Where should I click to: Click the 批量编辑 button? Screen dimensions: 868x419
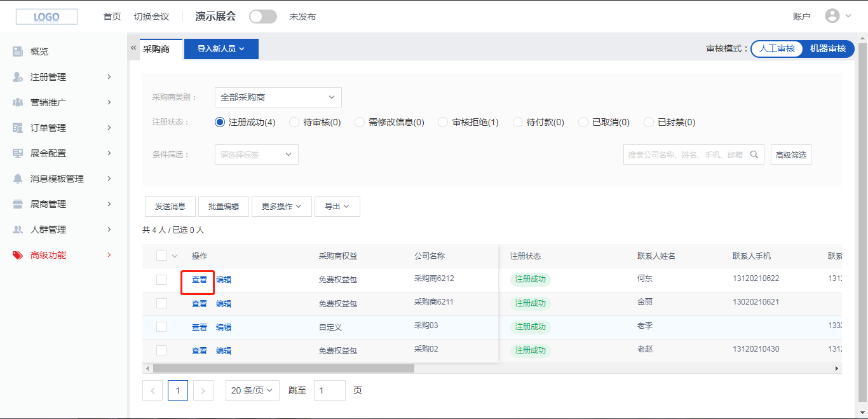[x=224, y=207]
